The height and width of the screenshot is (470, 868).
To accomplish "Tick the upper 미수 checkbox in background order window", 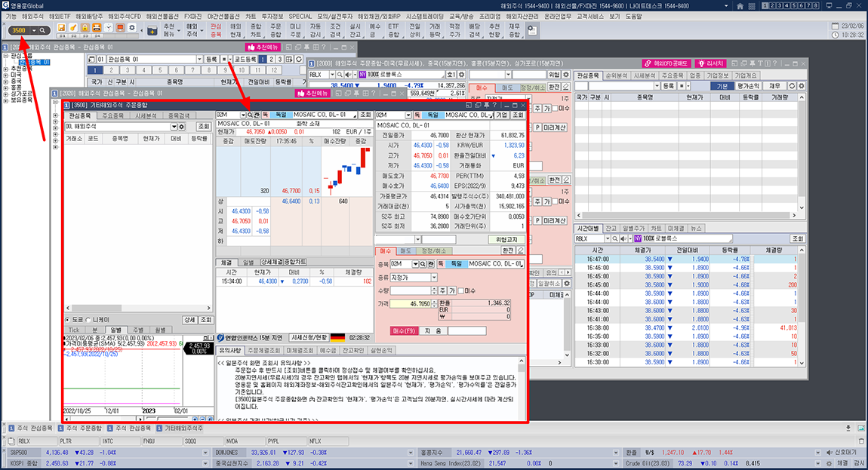I will pyautogui.click(x=556, y=109).
